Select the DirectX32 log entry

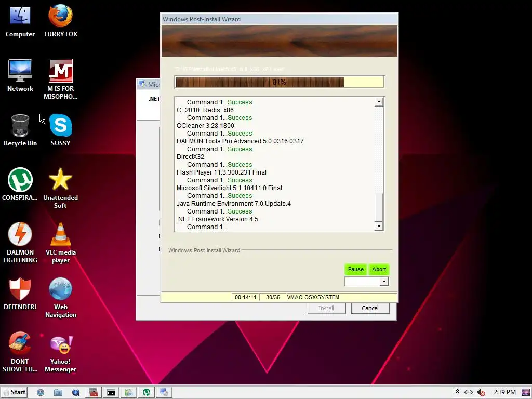click(190, 157)
